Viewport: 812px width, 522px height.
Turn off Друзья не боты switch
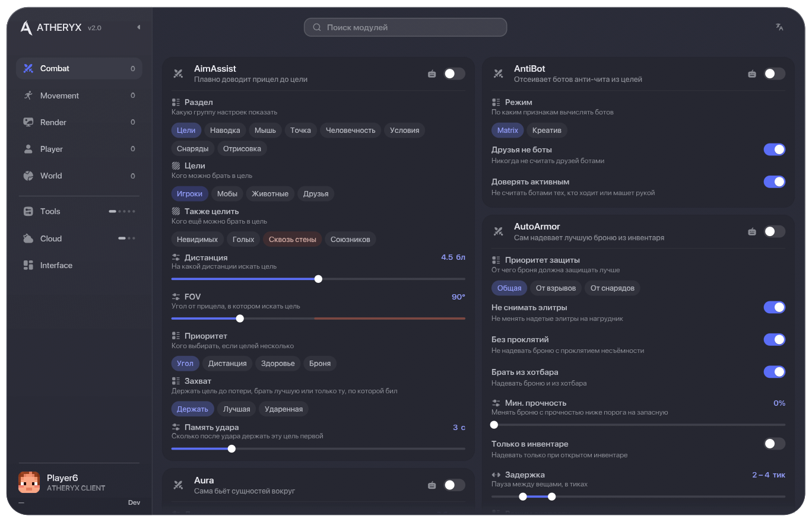click(774, 149)
